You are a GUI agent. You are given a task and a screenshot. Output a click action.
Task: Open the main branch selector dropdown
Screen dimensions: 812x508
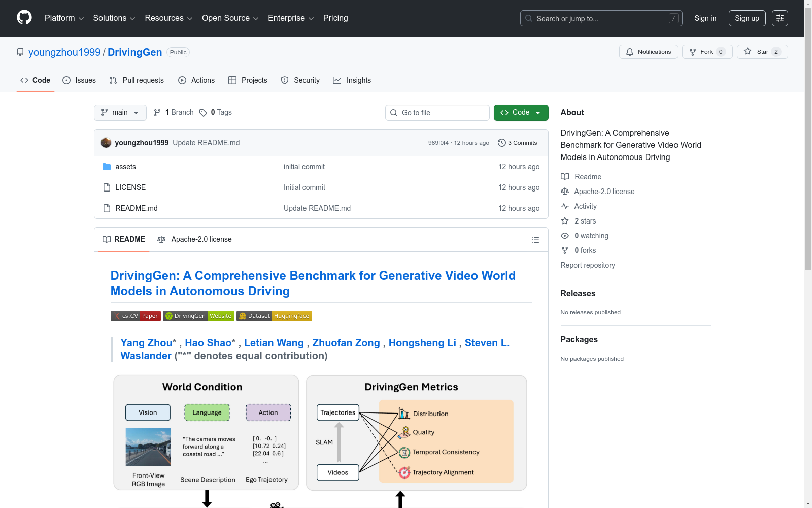(x=120, y=113)
